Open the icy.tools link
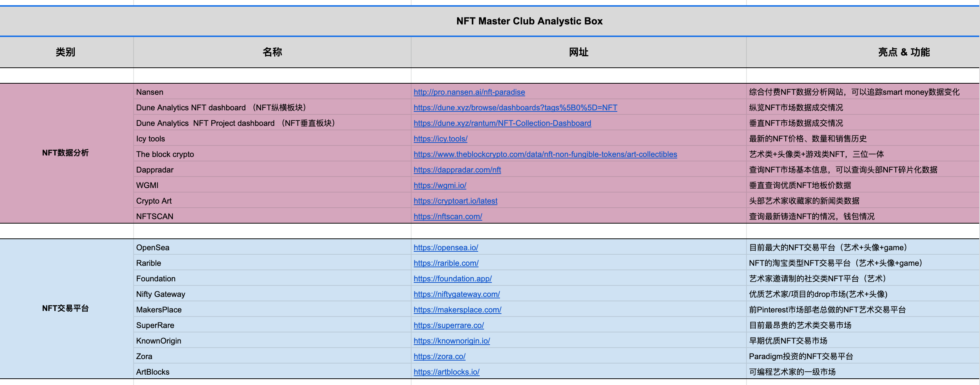980x385 pixels. (440, 139)
